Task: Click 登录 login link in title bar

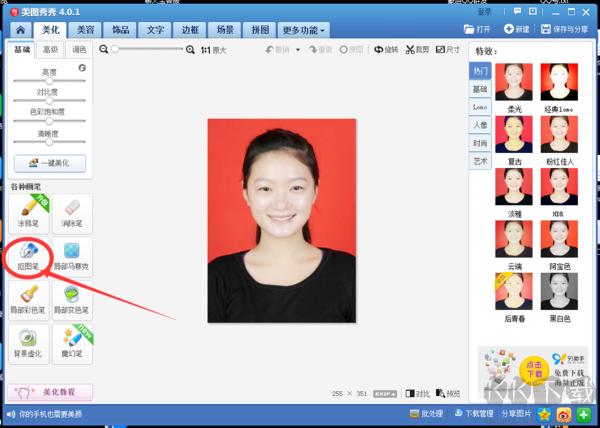Action: pyautogui.click(x=484, y=12)
